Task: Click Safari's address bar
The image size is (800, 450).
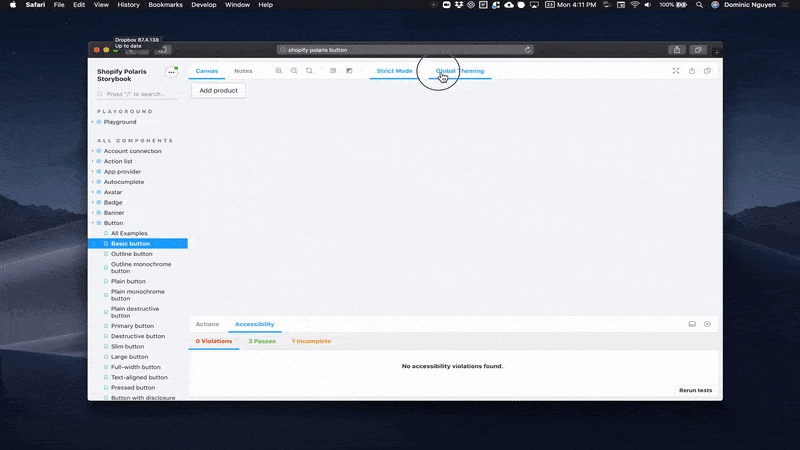Action: click(405, 49)
